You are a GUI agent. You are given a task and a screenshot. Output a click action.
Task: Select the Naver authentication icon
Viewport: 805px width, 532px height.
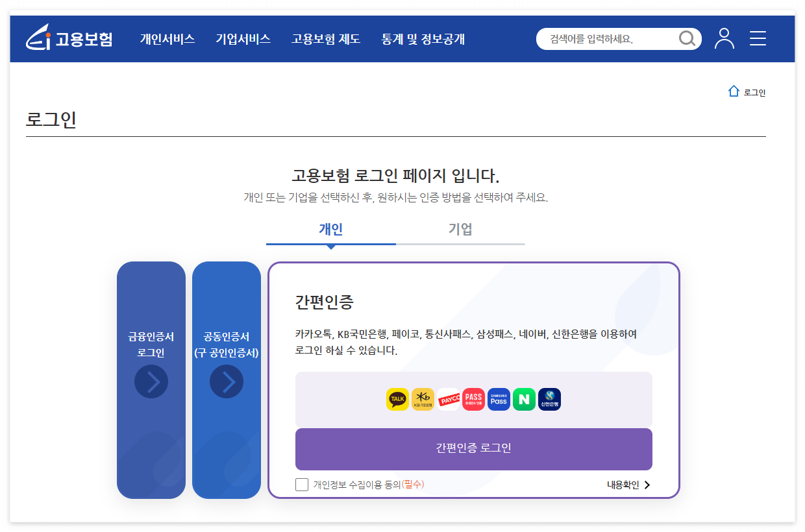pos(524,399)
